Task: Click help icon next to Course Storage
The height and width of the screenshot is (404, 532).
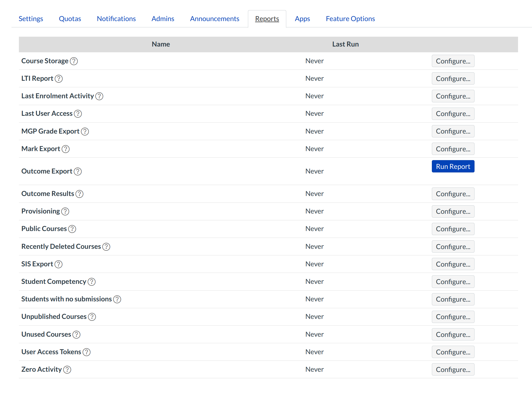Action: coord(74,61)
